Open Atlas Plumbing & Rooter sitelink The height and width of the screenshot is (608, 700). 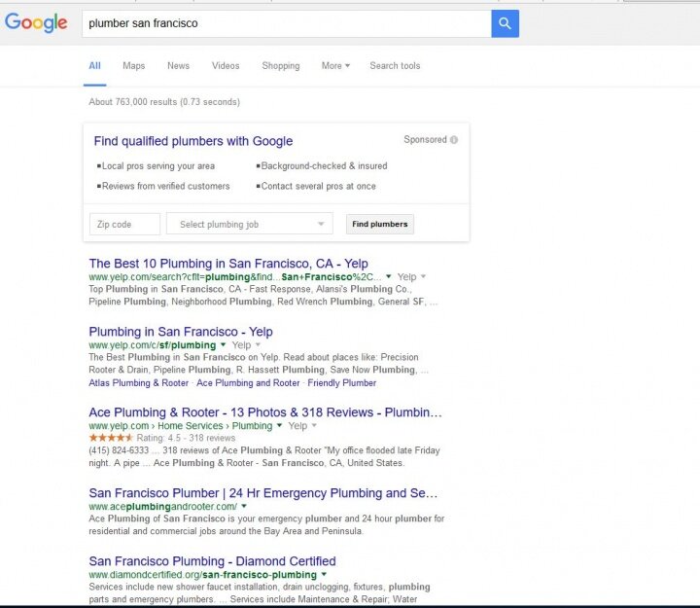pyautogui.click(x=138, y=383)
